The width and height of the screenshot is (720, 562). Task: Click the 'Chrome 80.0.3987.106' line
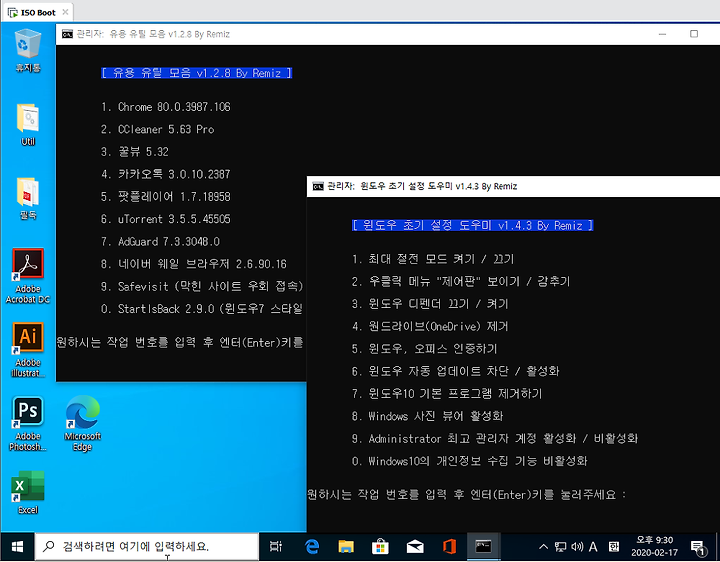[166, 107]
